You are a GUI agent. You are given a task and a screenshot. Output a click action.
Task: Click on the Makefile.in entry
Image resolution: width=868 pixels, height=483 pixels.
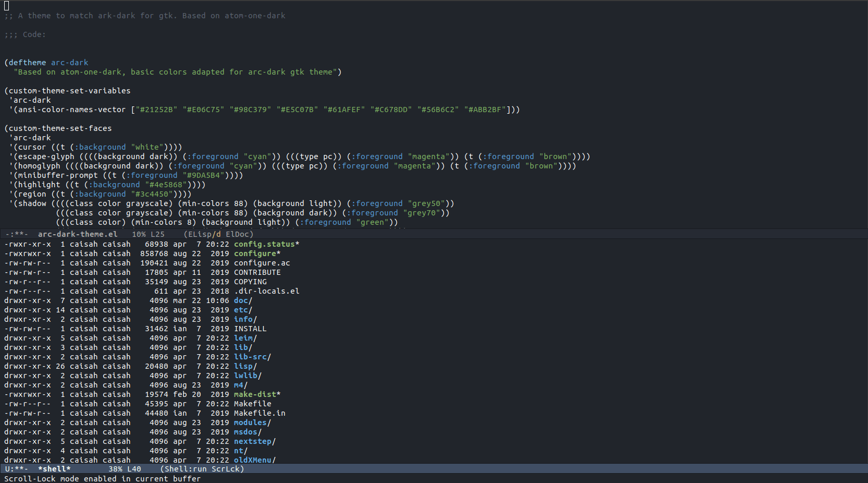coord(259,413)
